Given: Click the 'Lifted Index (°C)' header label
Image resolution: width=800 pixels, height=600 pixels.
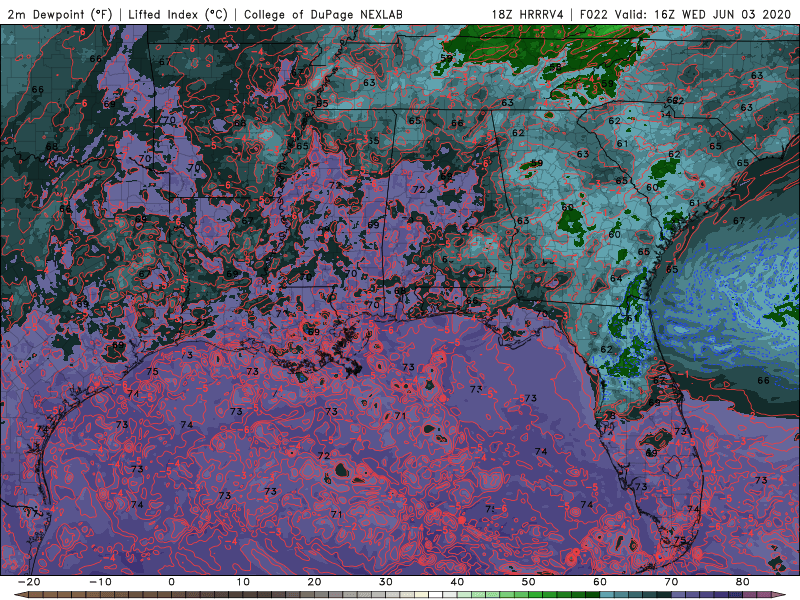Looking at the screenshot, I should click(178, 14).
